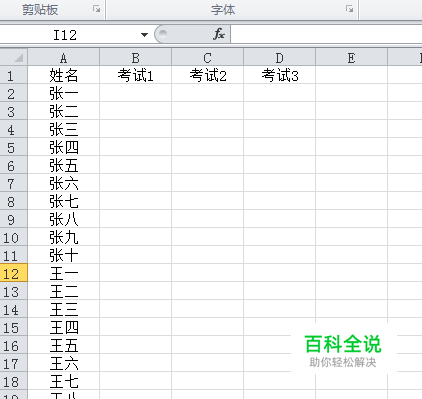Image resolution: width=422 pixels, height=399 pixels.
Task: Open the Font group dialog launcher
Action: coord(349,9)
